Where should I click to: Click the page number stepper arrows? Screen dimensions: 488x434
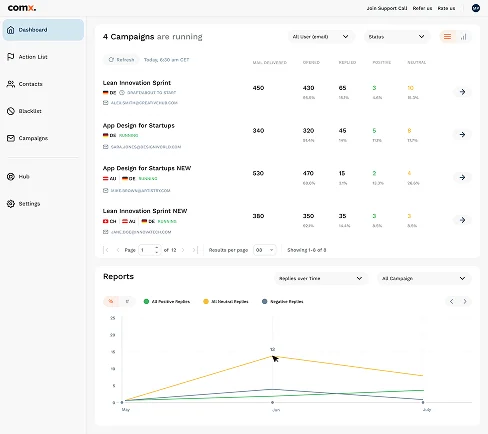tap(157, 250)
